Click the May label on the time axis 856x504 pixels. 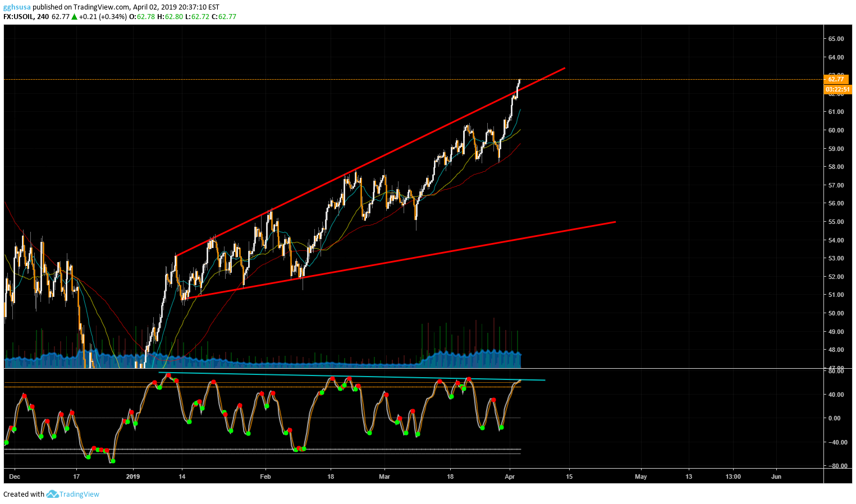point(640,476)
